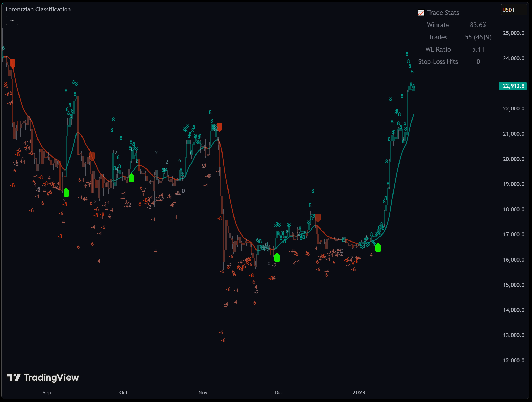Select the red sell marker at November peak

click(219, 127)
